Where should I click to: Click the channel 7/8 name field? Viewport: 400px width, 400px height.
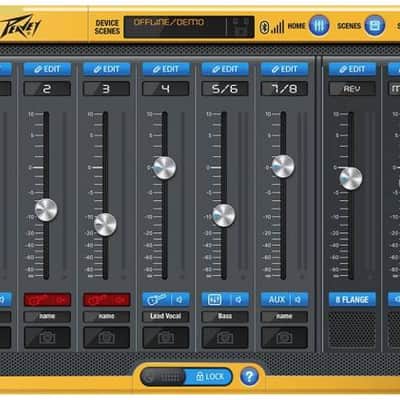pyautogui.click(x=284, y=316)
